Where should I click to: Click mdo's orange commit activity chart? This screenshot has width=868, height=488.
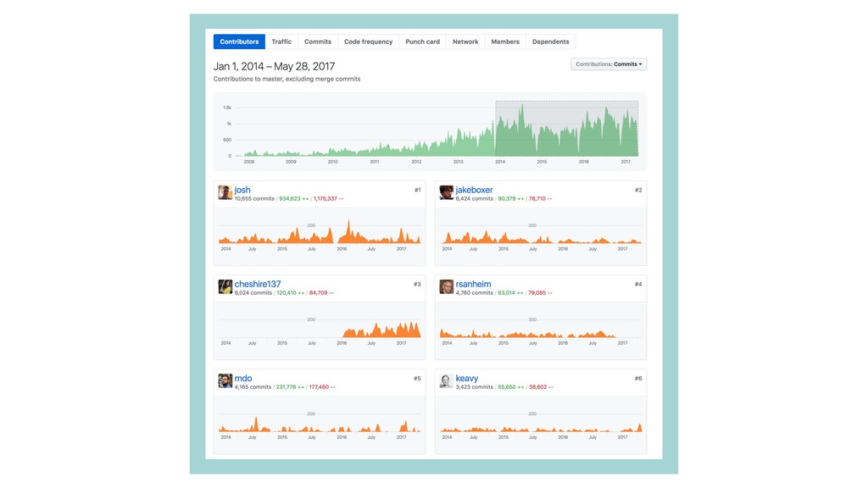click(x=320, y=422)
